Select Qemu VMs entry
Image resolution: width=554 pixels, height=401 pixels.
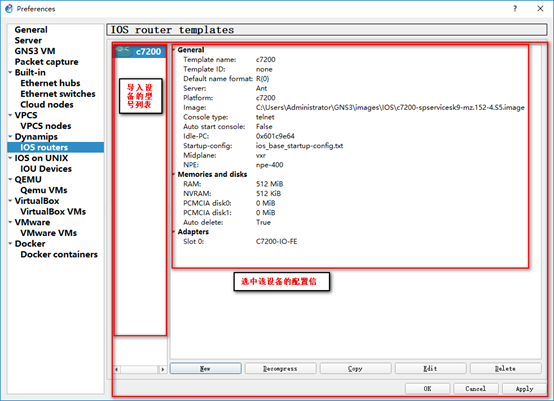coord(44,190)
